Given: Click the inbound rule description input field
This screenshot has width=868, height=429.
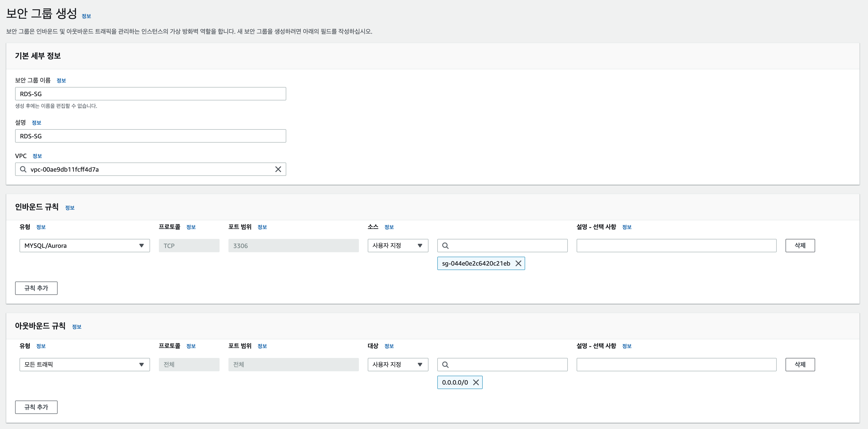Looking at the screenshot, I should point(676,246).
